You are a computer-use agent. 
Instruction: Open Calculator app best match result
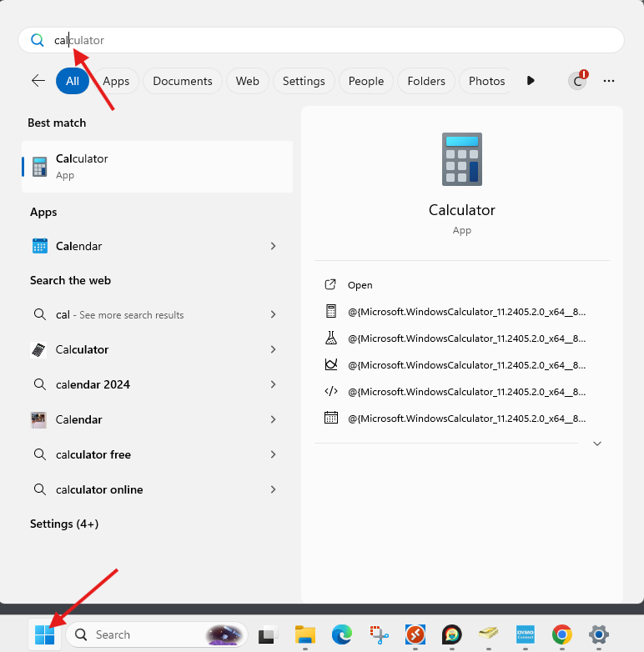(x=158, y=167)
